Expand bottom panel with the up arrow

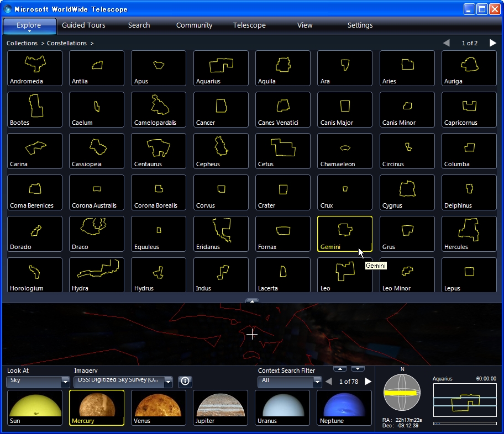click(x=340, y=368)
